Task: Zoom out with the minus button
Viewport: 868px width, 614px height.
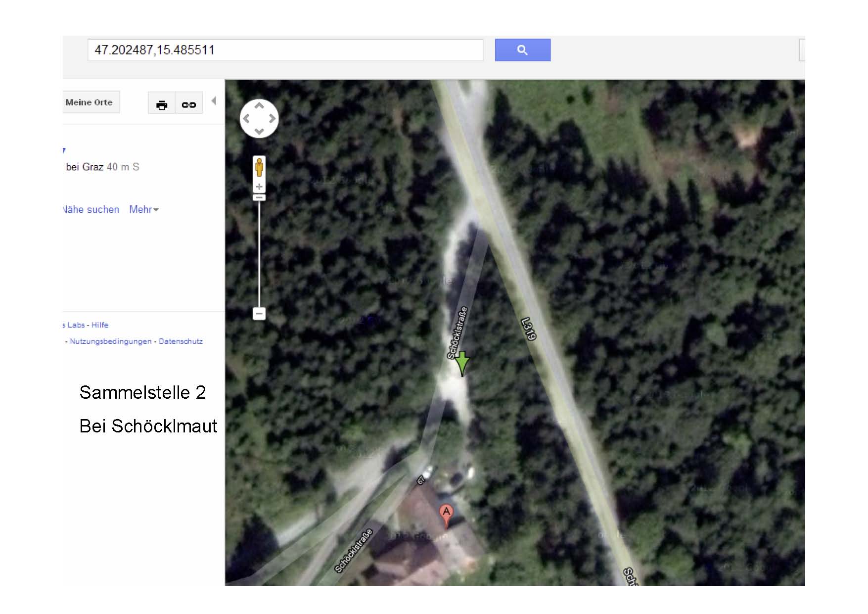Action: [259, 313]
